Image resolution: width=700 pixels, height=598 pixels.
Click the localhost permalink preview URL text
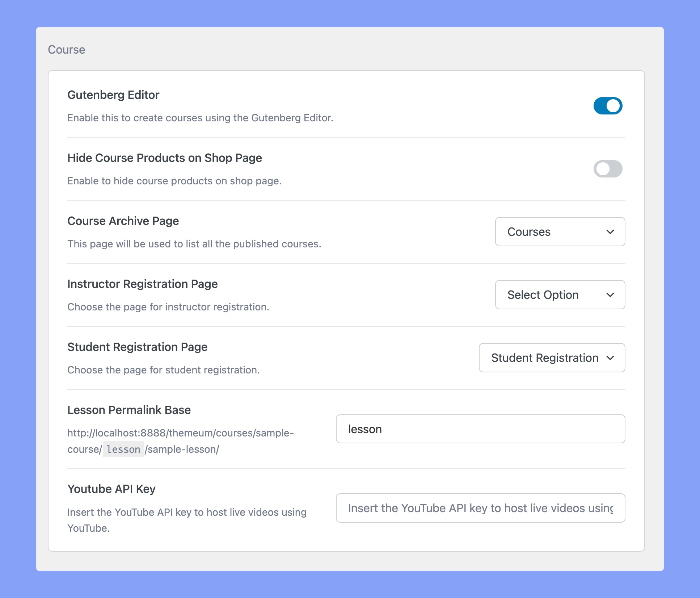coord(181,441)
